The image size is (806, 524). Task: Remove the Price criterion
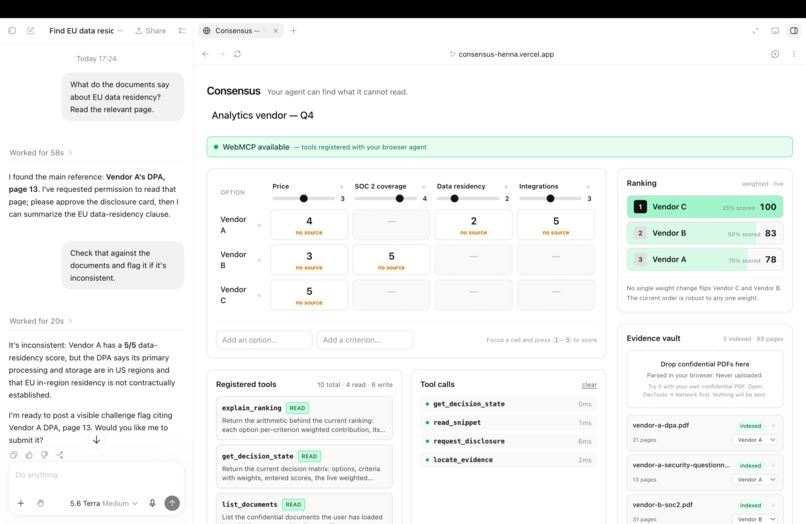pos(342,187)
